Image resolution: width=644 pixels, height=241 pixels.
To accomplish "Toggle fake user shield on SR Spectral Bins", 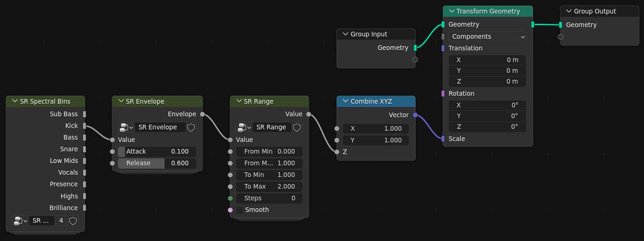I will [x=73, y=220].
